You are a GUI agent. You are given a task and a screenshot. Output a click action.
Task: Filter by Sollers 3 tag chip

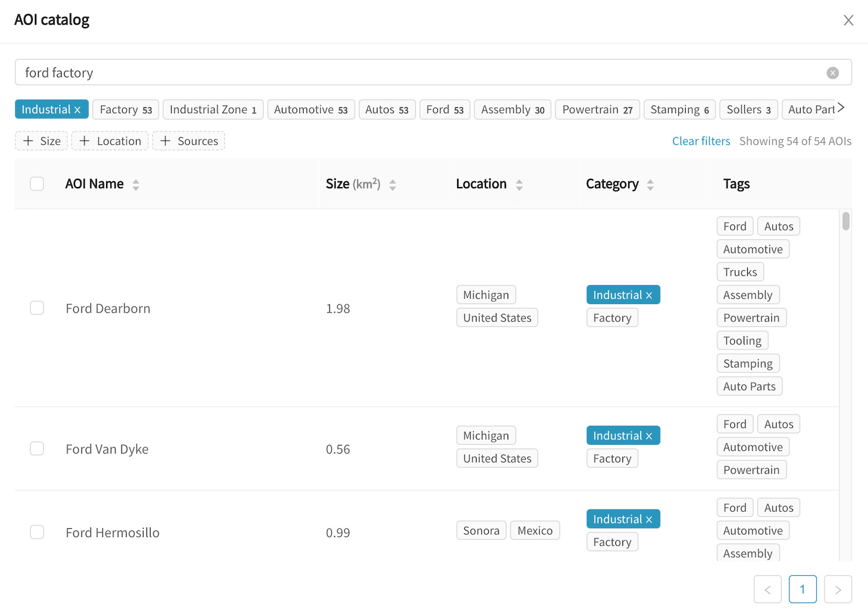click(x=748, y=110)
